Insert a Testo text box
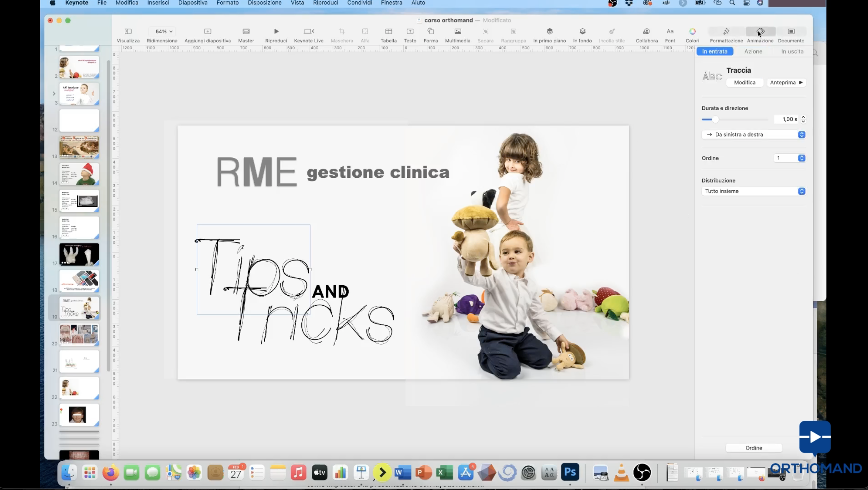This screenshot has width=868, height=490. [x=410, y=31]
